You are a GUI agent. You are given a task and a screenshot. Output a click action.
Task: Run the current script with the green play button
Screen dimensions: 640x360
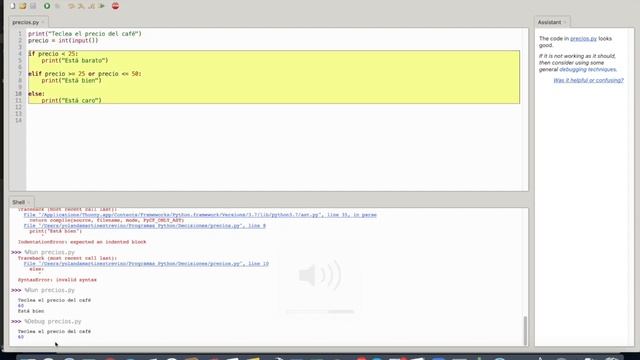[47, 6]
